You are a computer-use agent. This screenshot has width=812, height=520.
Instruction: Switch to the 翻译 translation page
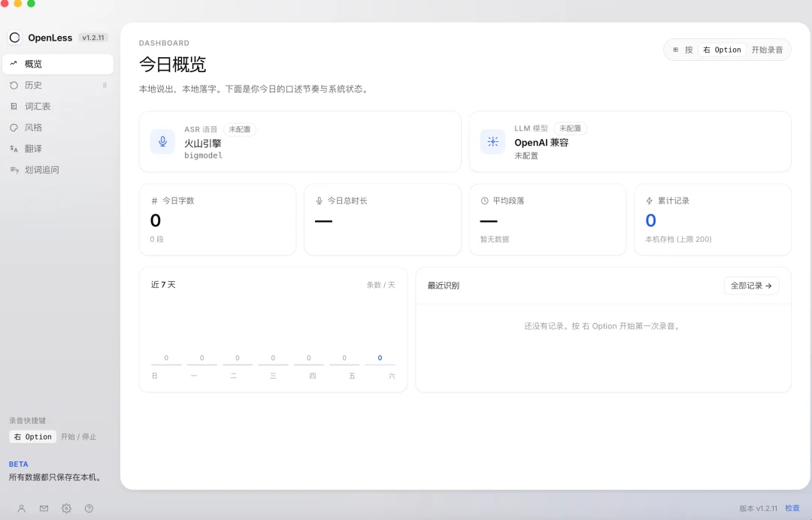[58, 149]
